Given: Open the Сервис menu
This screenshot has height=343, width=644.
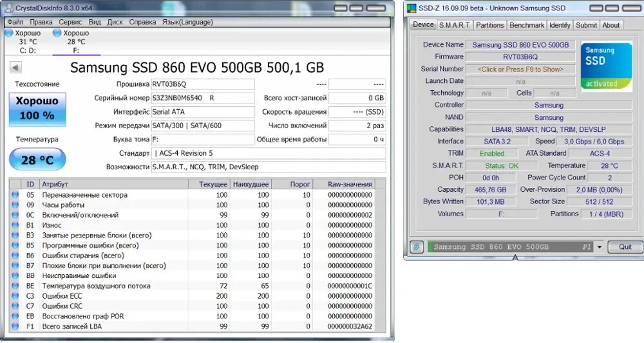Looking at the screenshot, I should (x=70, y=22).
